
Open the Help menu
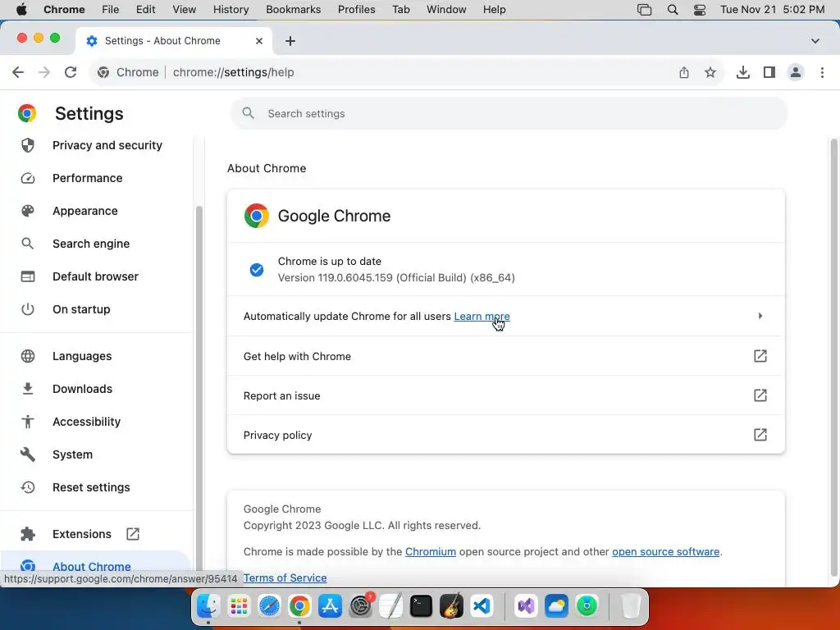coord(494,10)
